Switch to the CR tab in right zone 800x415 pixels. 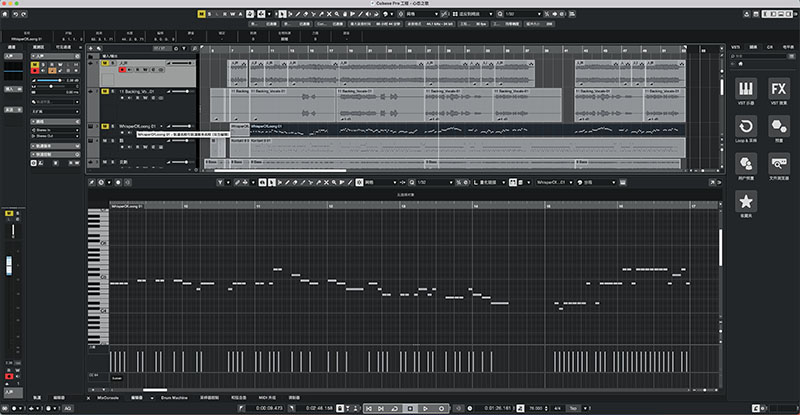[769, 47]
